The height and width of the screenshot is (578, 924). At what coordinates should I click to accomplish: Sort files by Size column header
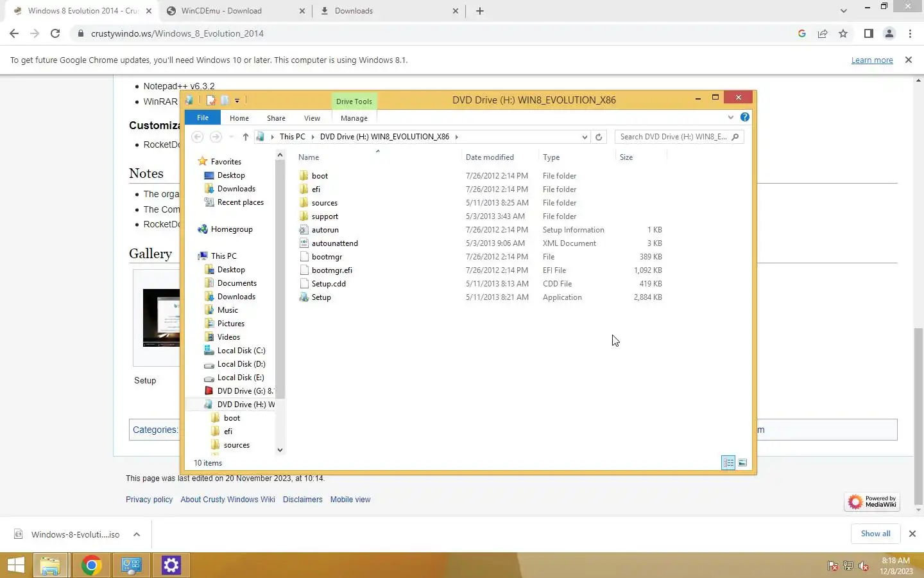tap(626, 157)
